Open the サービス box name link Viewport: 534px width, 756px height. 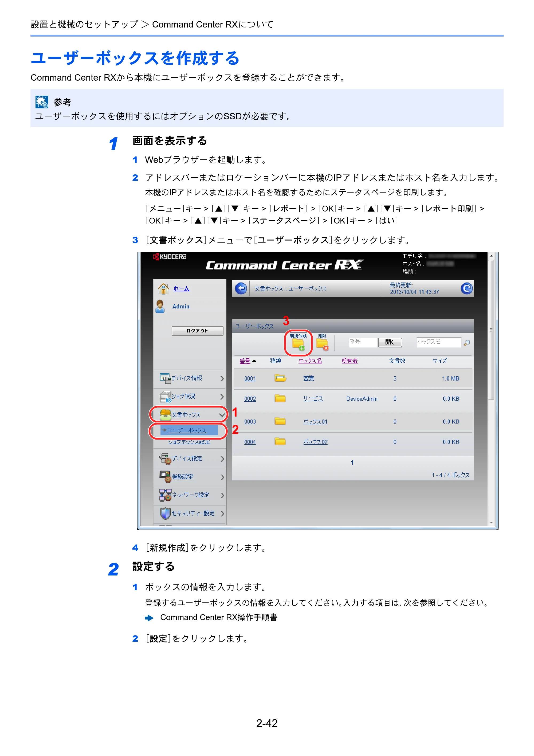(313, 399)
